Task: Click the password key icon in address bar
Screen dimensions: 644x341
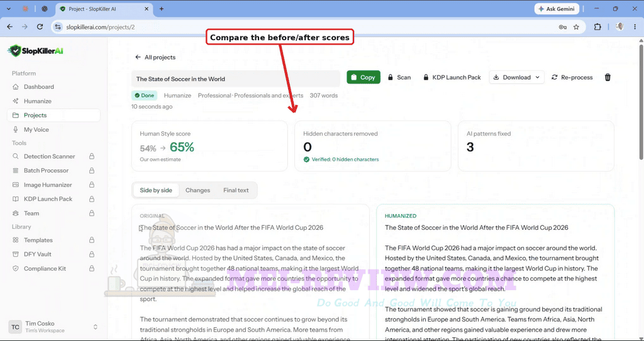Action: [563, 27]
